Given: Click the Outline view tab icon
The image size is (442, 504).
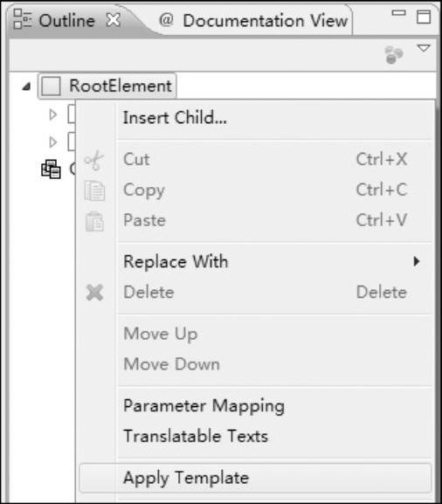Looking at the screenshot, I should tap(23, 19).
